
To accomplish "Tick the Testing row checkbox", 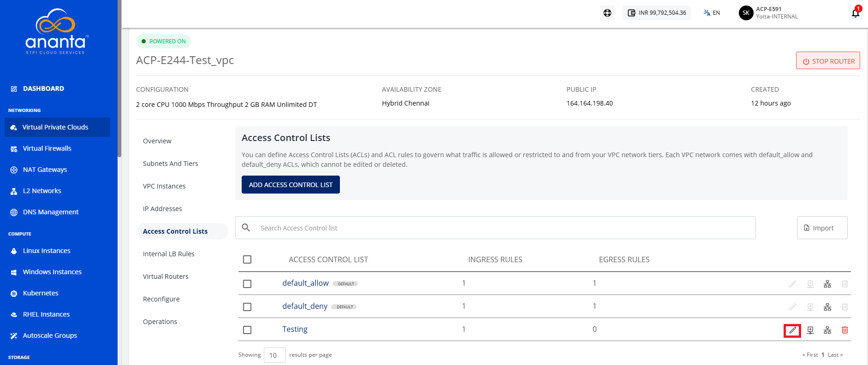I will pos(247,330).
